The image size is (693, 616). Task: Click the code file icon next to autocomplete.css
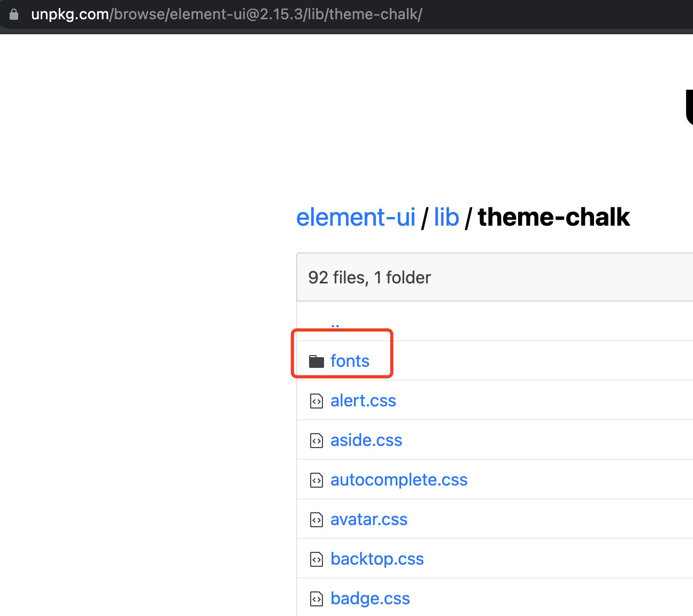(x=317, y=480)
